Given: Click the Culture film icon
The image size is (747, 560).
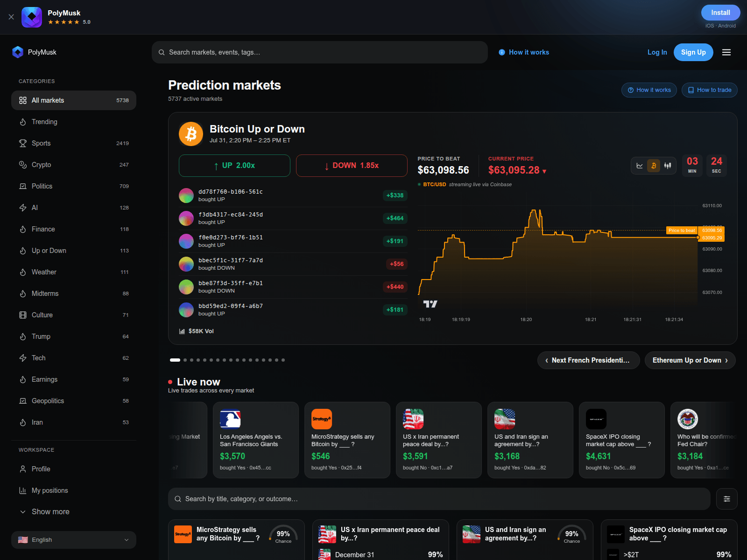Looking at the screenshot, I should point(23,315).
